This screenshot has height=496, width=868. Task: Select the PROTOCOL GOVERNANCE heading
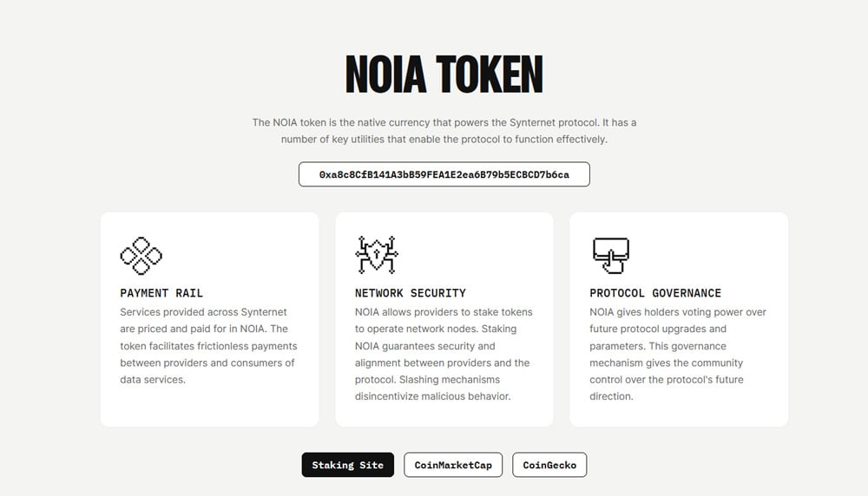655,293
